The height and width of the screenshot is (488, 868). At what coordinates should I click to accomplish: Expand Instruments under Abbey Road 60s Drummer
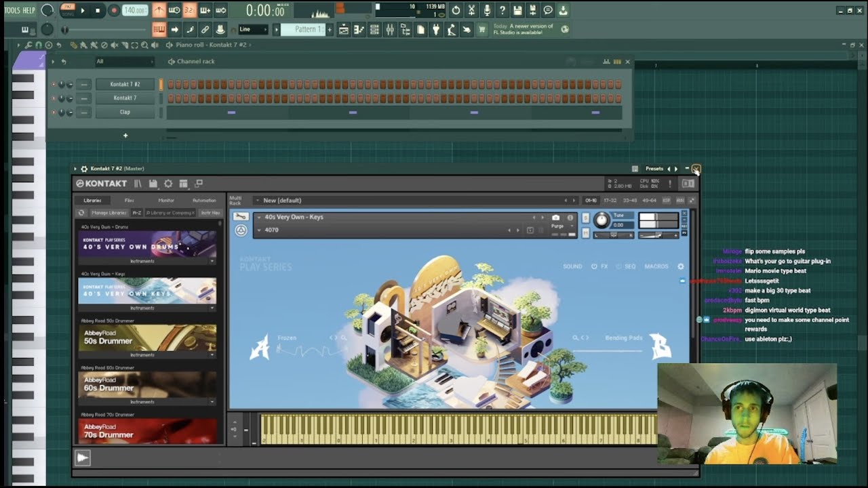147,402
